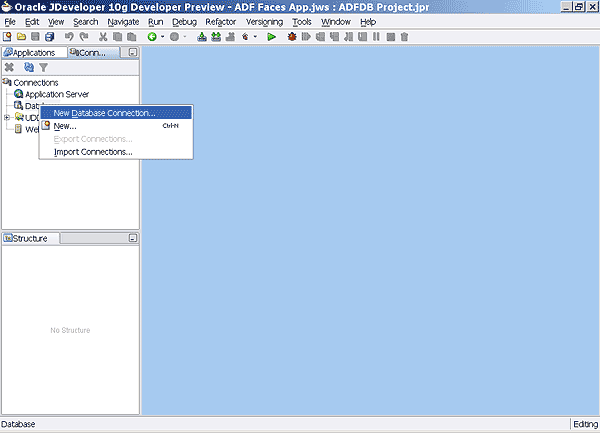Switch to the Applications tab
Viewport: 600px width, 433px height.
point(34,52)
